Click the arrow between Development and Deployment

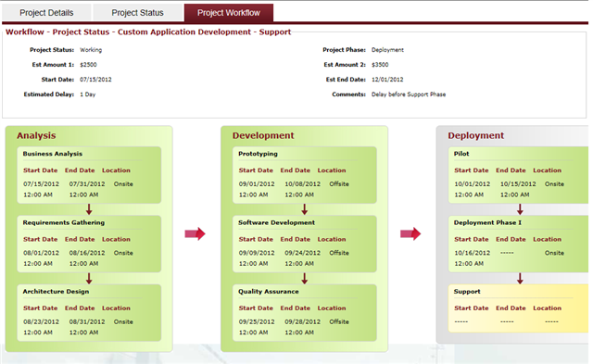coord(410,234)
